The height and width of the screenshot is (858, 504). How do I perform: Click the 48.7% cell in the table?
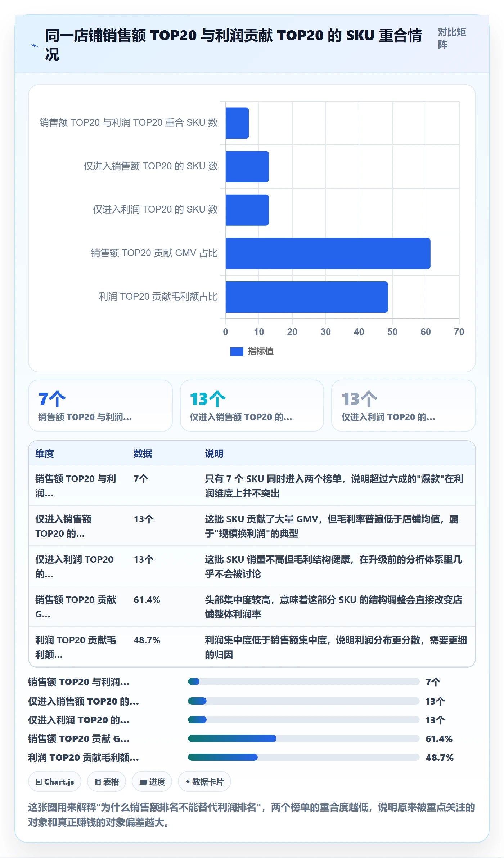tap(147, 640)
